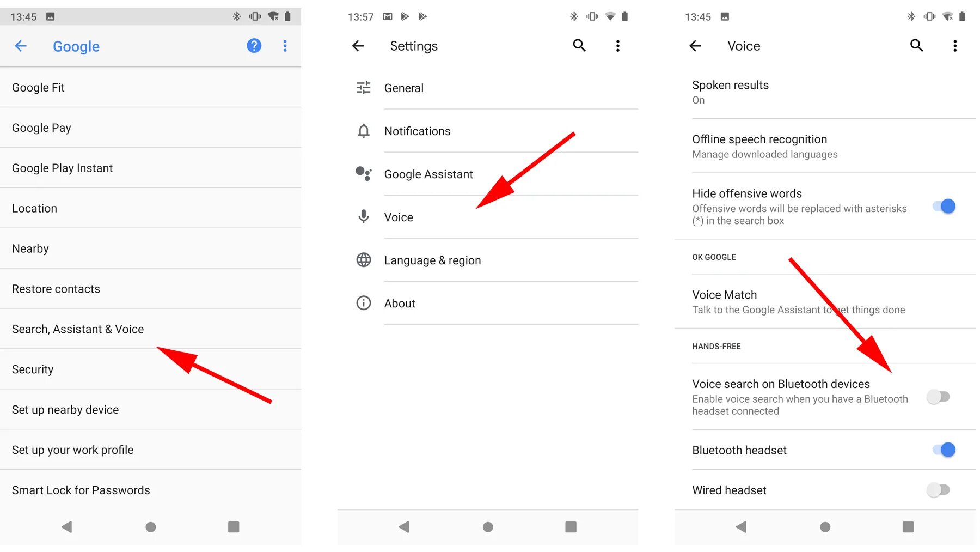Viewport: 980px width, 552px height.
Task: Tap the Language & region globe icon
Action: (x=364, y=260)
